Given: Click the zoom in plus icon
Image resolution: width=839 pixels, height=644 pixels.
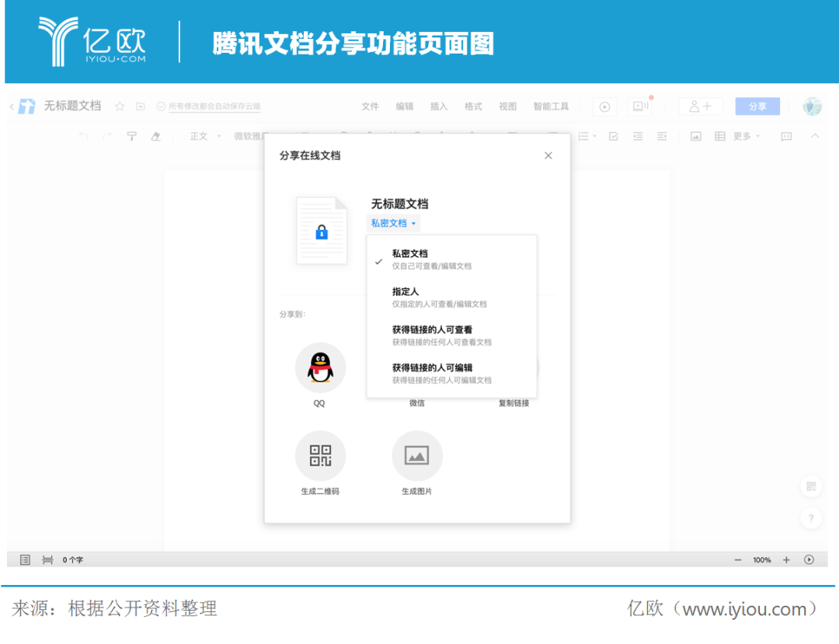Looking at the screenshot, I should tap(786, 559).
